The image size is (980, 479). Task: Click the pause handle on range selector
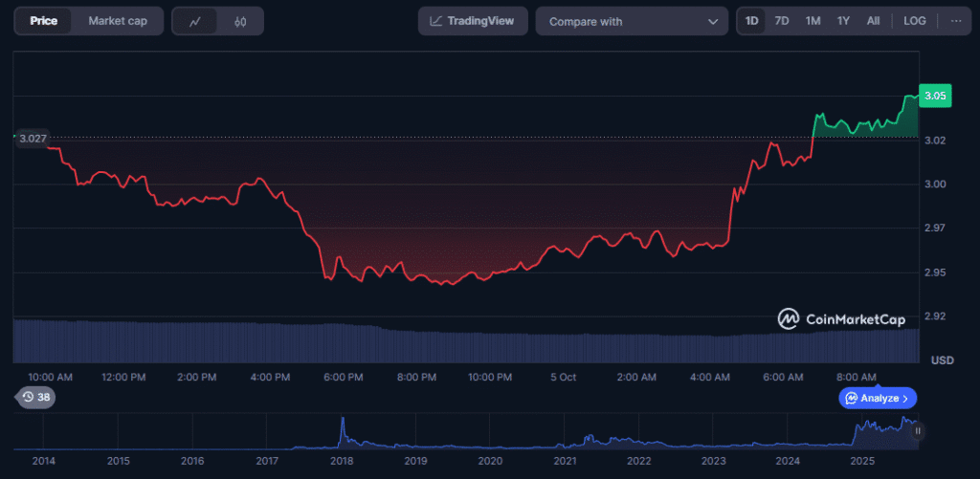pyautogui.click(x=918, y=431)
